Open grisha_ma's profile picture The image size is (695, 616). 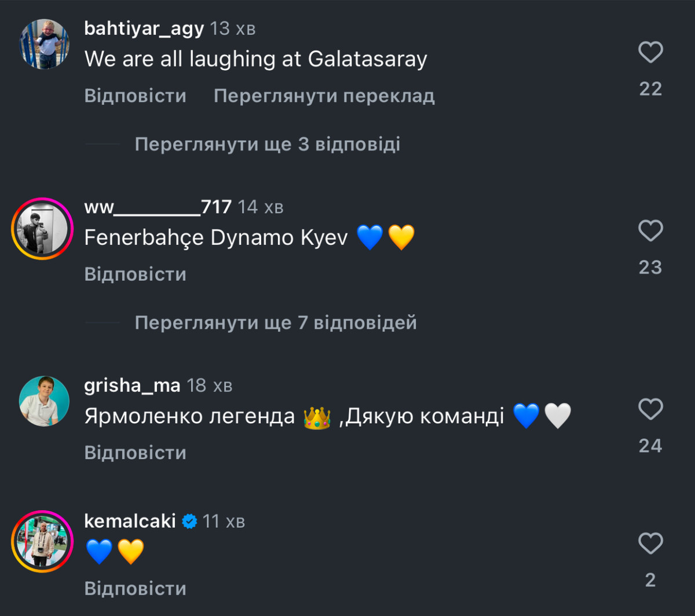pos(45,401)
